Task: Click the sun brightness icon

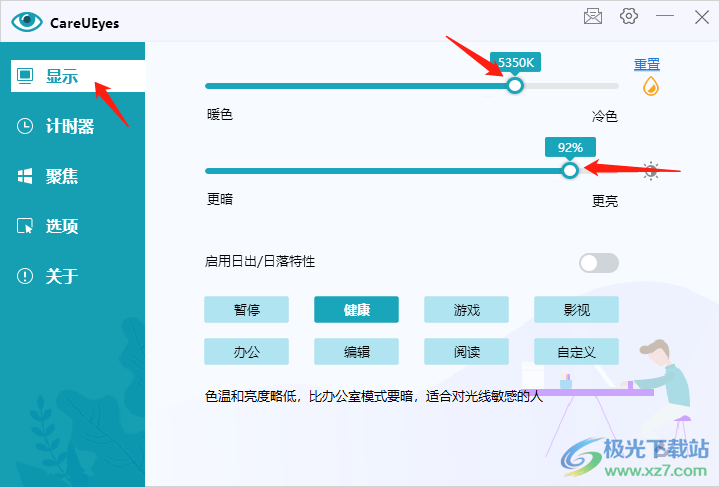Action: (651, 171)
